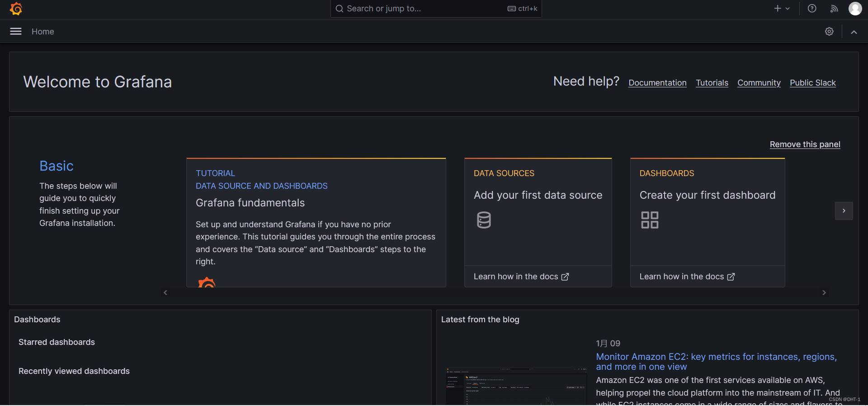Click the right arrow on card scrollbar
Image resolution: width=868 pixels, height=406 pixels.
click(824, 293)
